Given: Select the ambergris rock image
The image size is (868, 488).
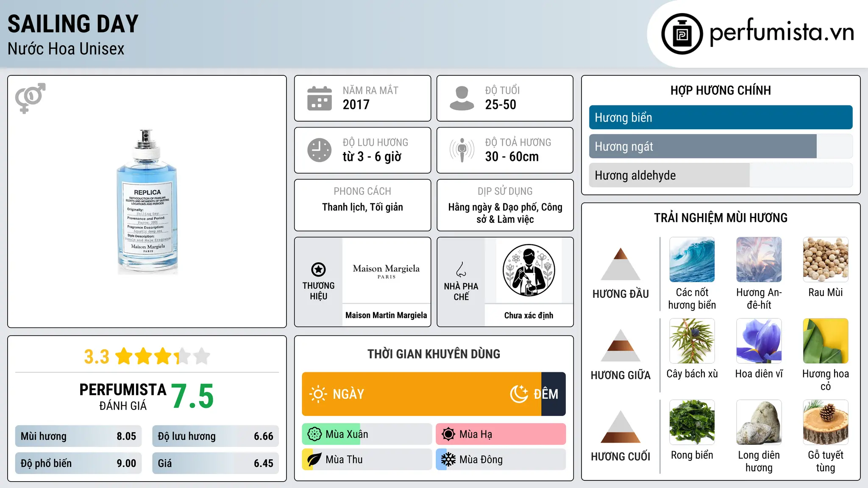Looking at the screenshot, I should click(x=759, y=422).
